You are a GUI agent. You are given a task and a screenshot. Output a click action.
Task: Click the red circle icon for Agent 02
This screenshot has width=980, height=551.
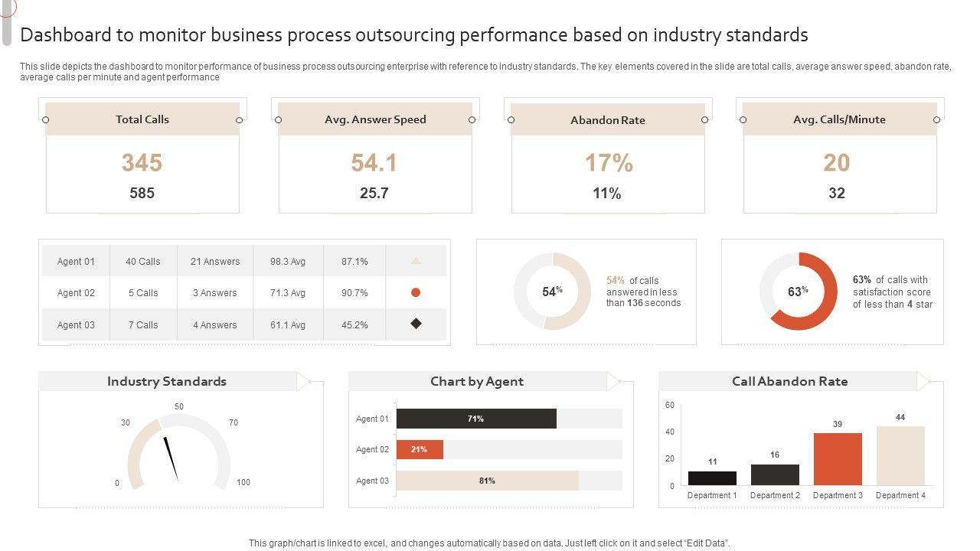point(416,292)
